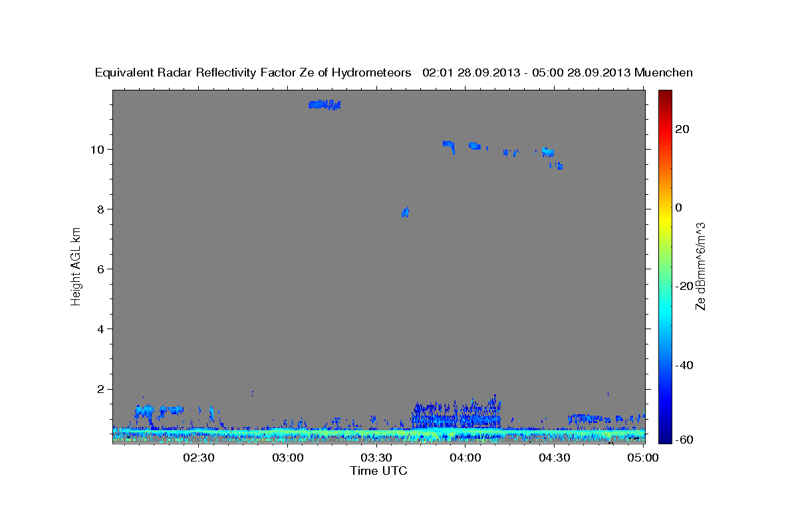Image resolution: width=798 pixels, height=532 pixels.
Task: Click the plot title 'Equivalent Radar Reflectivity Factor Ze of Hydrometeors'
Action: [253, 72]
